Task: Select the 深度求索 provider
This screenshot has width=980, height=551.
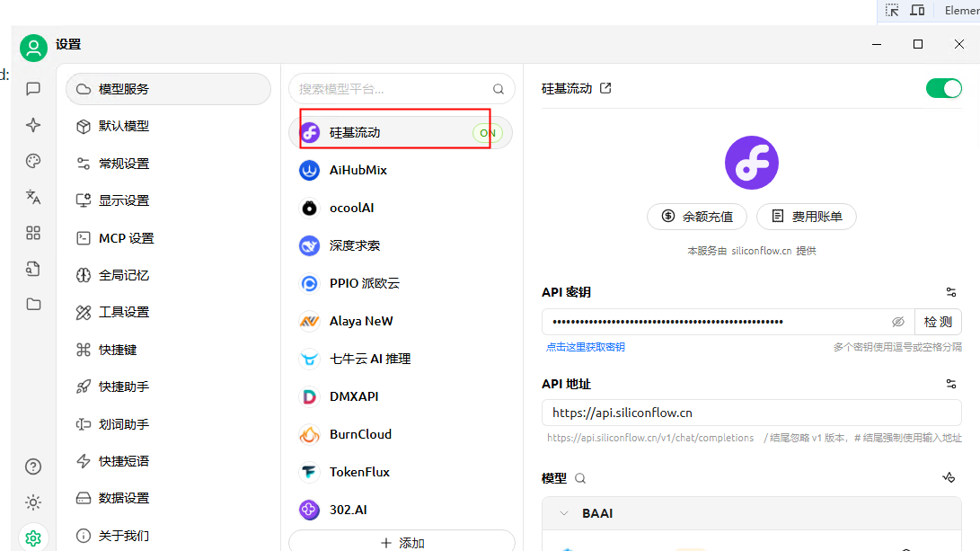Action: (x=401, y=245)
